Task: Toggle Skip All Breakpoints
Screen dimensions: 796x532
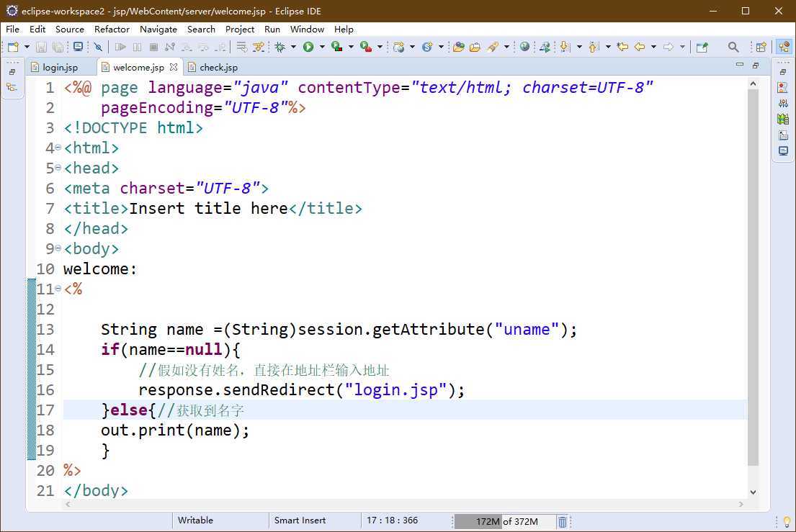Action: click(x=98, y=48)
